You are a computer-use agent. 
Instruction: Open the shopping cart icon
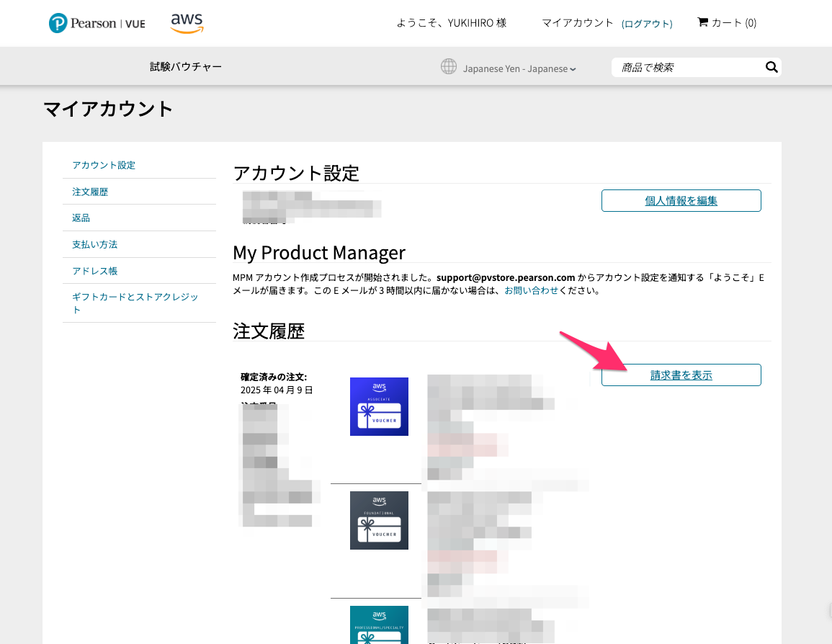(702, 22)
